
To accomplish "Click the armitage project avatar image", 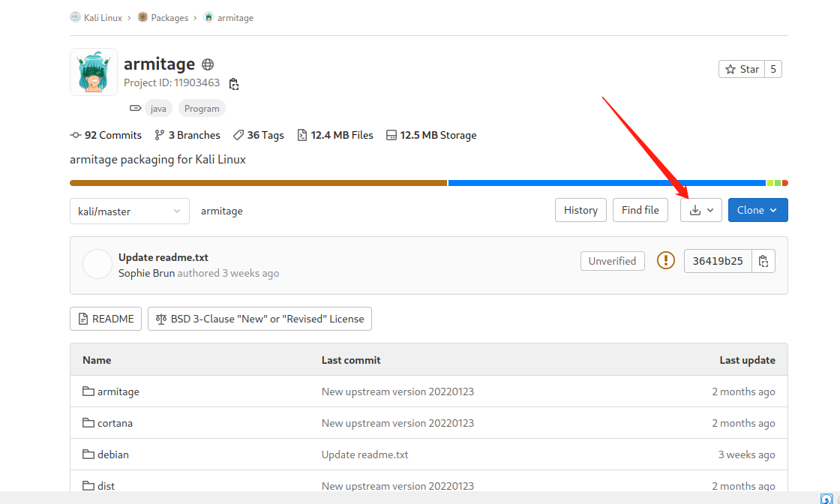I will point(93,72).
